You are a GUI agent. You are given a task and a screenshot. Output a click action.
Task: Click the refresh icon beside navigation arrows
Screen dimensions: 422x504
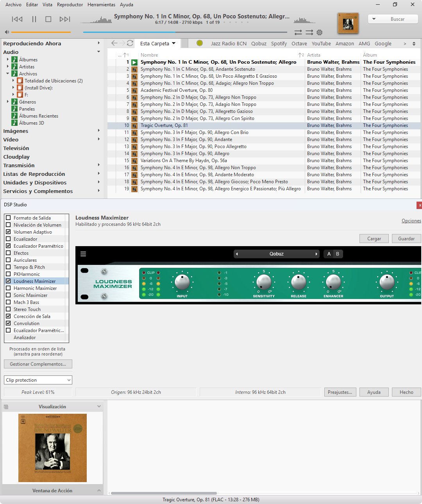(x=130, y=43)
